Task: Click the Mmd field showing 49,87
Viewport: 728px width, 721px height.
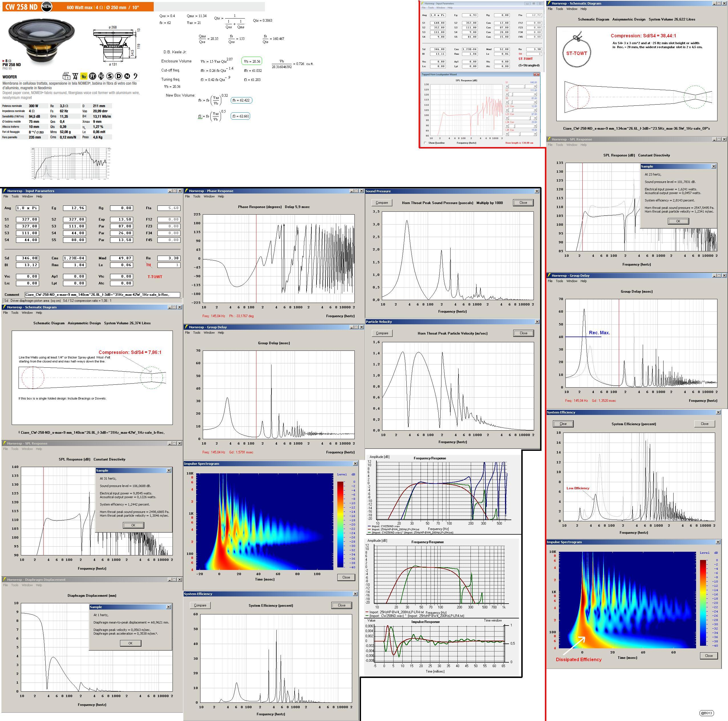Action: tap(122, 258)
